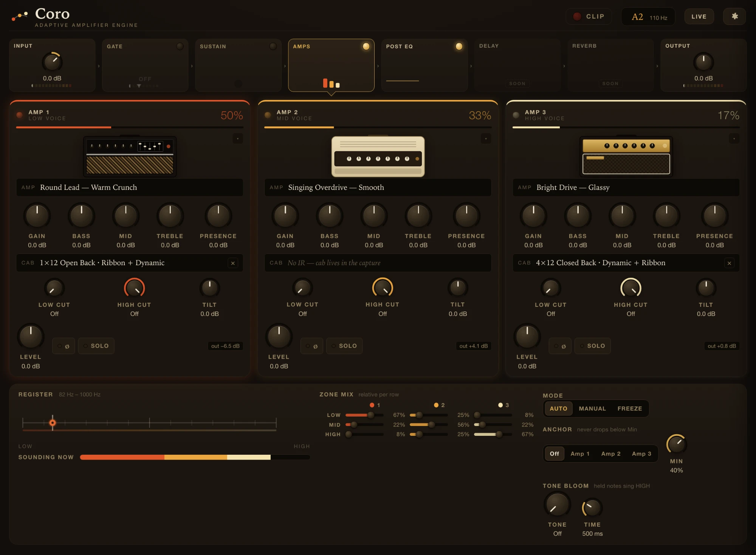Image resolution: width=756 pixels, height=555 pixels.
Task: Open settings gear in top bar
Action: click(x=734, y=16)
